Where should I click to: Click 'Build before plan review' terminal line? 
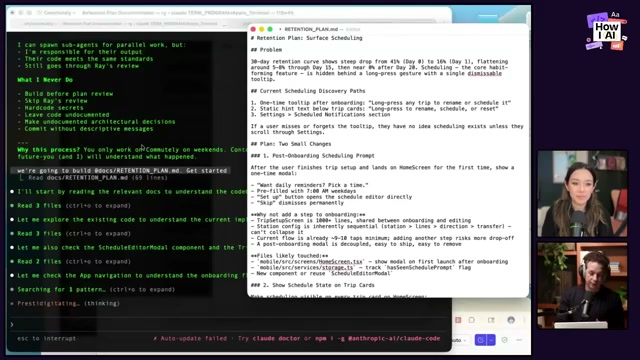coord(65,94)
